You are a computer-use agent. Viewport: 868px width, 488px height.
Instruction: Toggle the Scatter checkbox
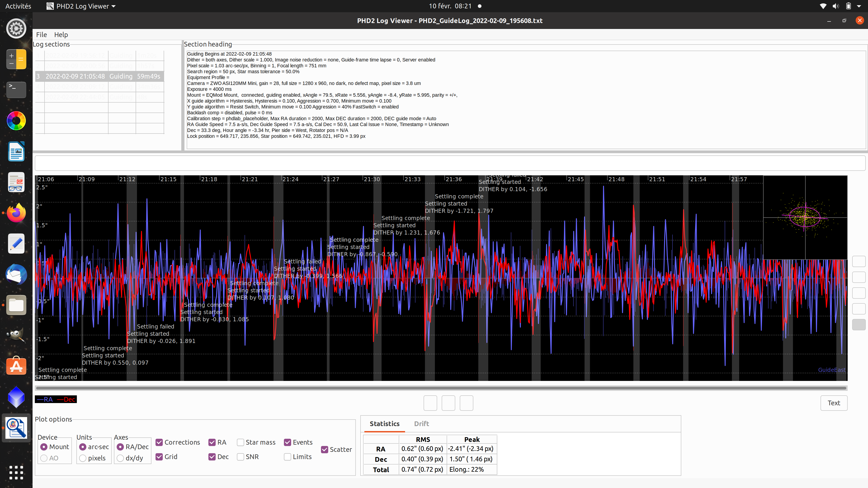tap(325, 449)
